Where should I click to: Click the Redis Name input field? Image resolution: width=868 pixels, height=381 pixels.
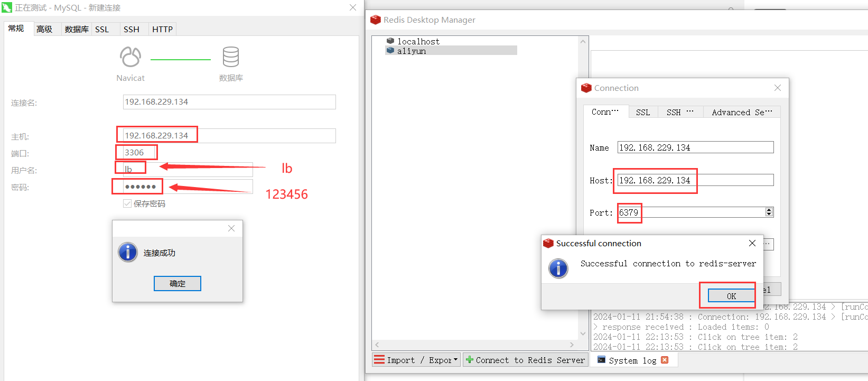695,147
